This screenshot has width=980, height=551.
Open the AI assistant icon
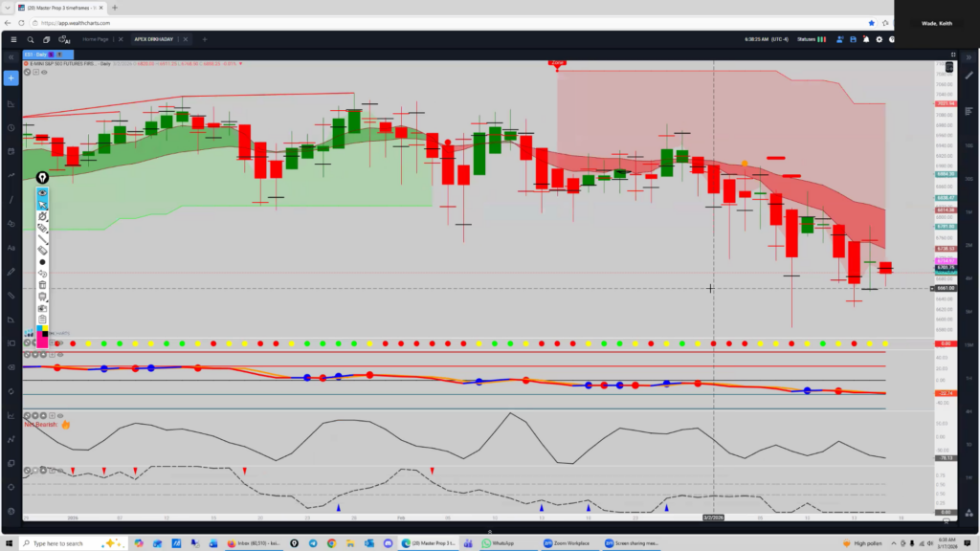click(x=65, y=39)
